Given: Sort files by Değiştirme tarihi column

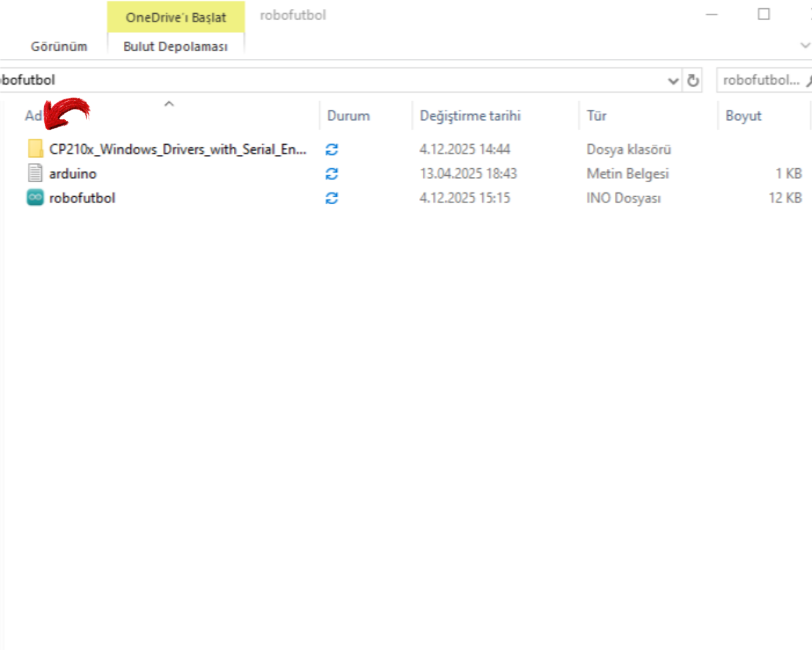Looking at the screenshot, I should tap(470, 116).
